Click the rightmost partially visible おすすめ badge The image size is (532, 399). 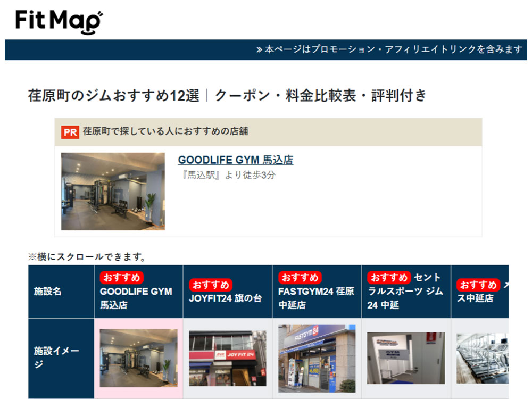[x=478, y=284]
